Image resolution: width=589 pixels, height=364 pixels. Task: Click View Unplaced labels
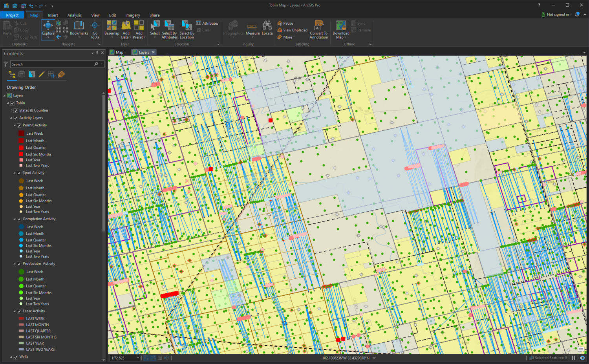click(x=293, y=30)
